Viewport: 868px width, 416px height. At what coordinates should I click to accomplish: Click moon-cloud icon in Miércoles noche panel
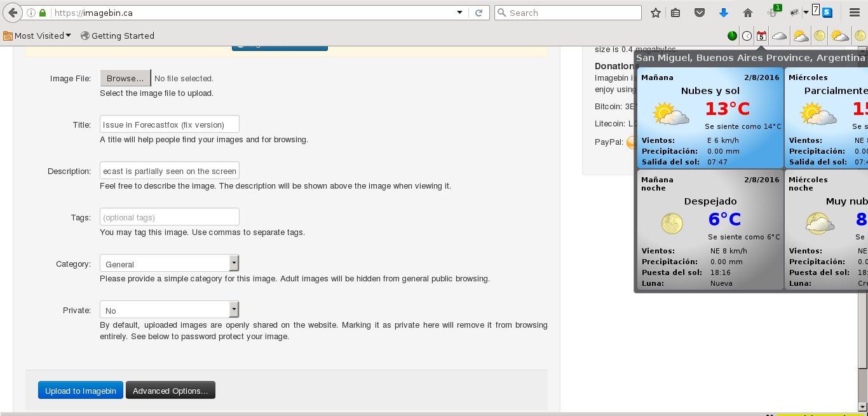820,224
